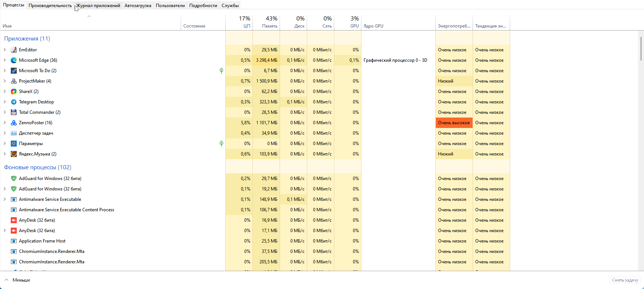Click Яндекс.Музыка Низкий power cell
This screenshot has width=644, height=289.
454,154
